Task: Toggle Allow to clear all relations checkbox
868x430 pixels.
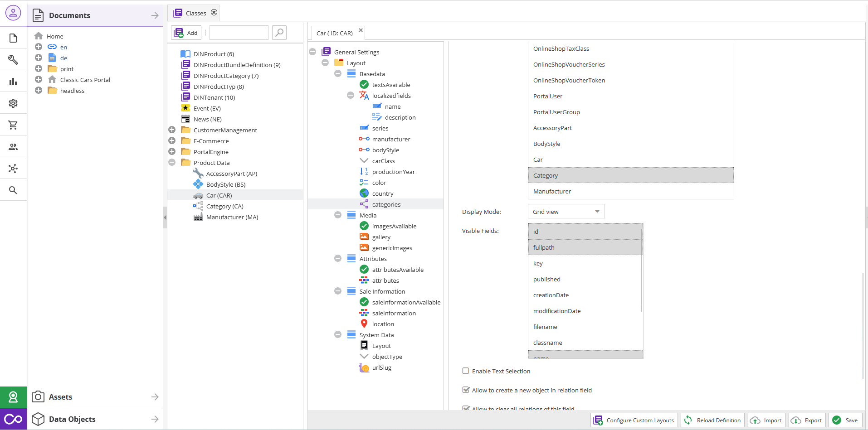Action: 466,408
